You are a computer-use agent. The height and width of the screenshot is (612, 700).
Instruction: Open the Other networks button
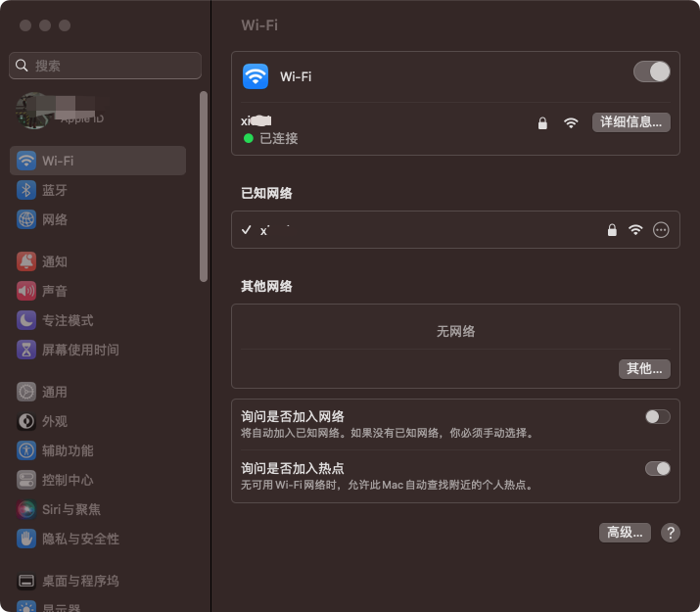pyautogui.click(x=644, y=369)
